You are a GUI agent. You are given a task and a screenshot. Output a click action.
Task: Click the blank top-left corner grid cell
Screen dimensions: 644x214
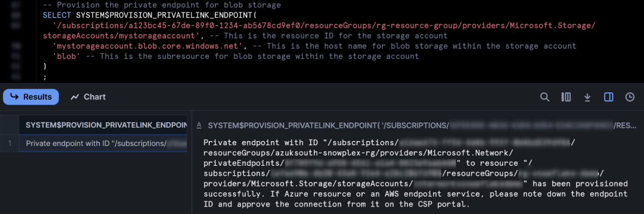click(x=10, y=125)
